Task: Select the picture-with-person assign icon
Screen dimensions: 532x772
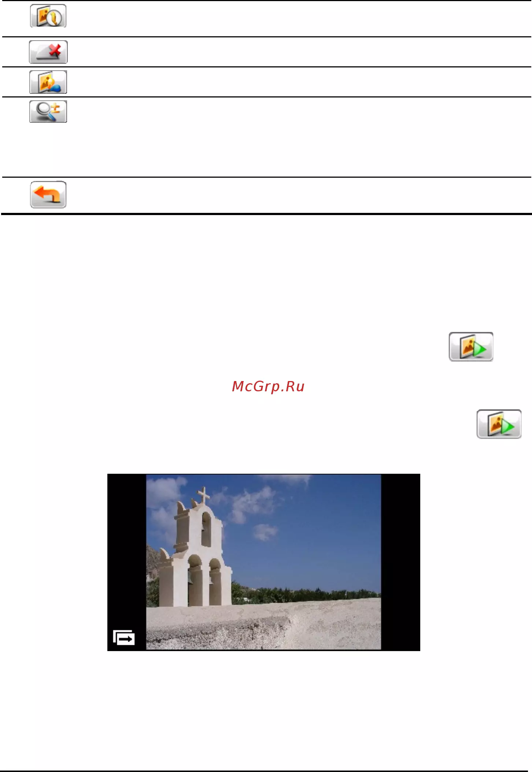Action: pyautogui.click(x=48, y=82)
